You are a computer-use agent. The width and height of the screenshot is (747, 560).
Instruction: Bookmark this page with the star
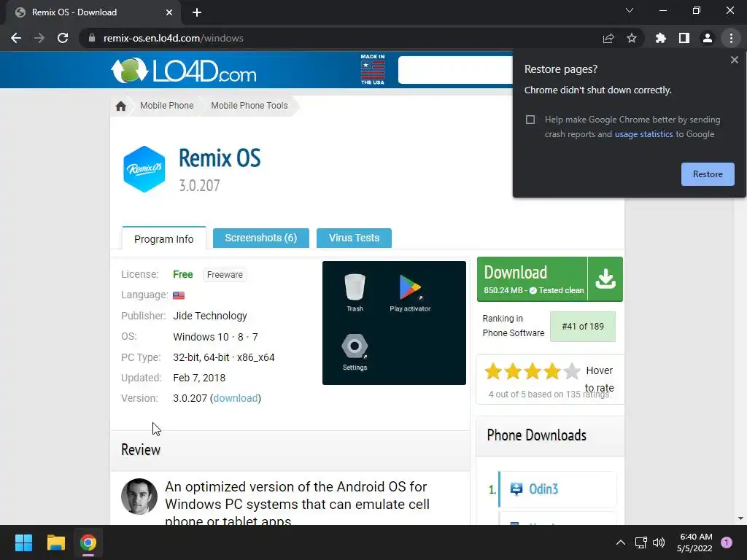(632, 38)
